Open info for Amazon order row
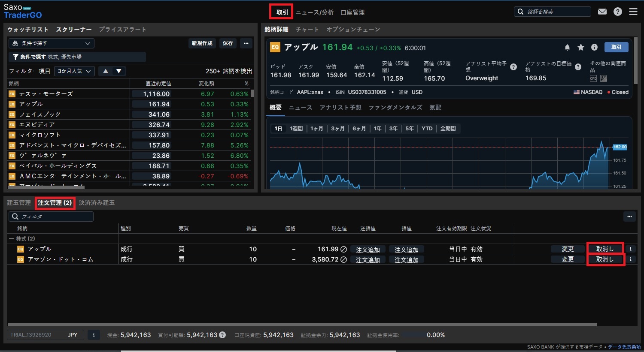 coord(630,259)
